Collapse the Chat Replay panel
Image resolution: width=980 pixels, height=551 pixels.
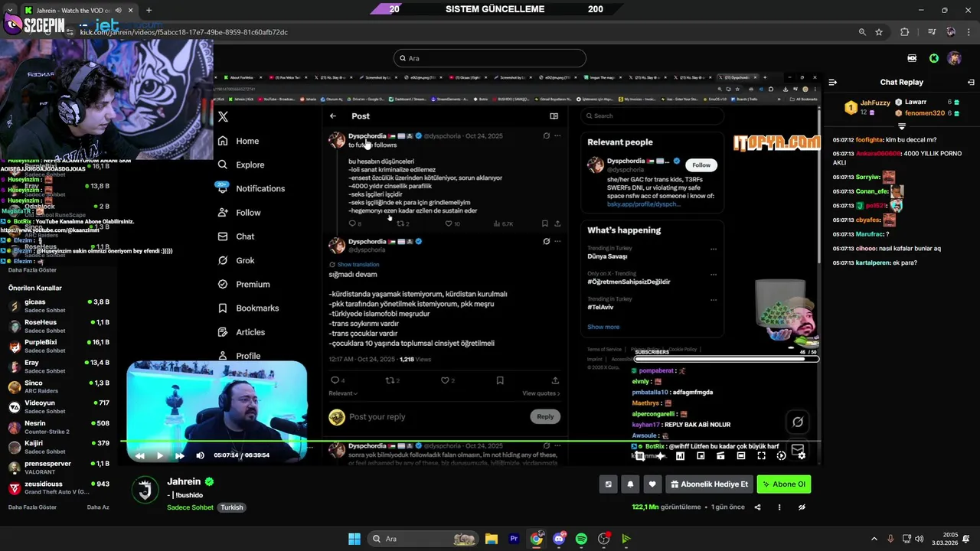[832, 82]
